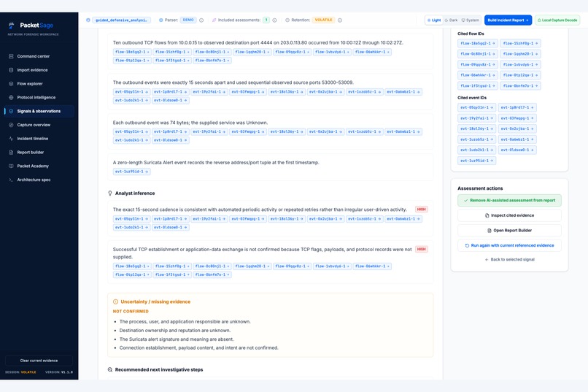Viewport: 588px width, 392px height.
Task: Open flow-1f3tgsd-1 in Cited flow IDs panel
Action: pyautogui.click(x=478, y=86)
